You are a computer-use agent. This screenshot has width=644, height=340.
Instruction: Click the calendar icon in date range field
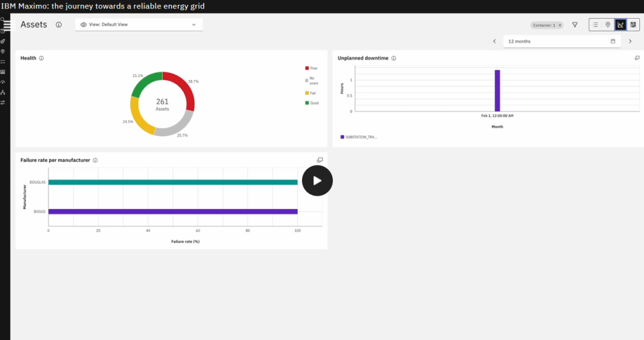(613, 41)
